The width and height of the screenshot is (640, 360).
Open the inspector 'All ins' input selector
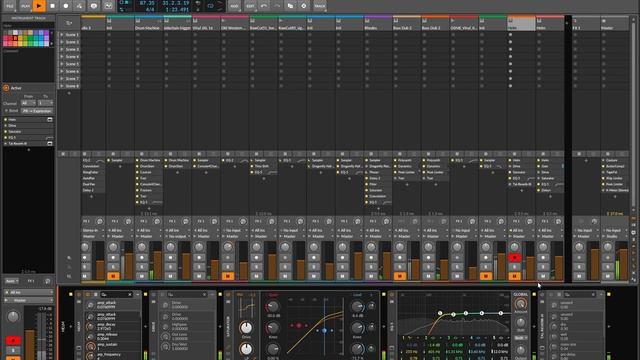tap(28, 292)
